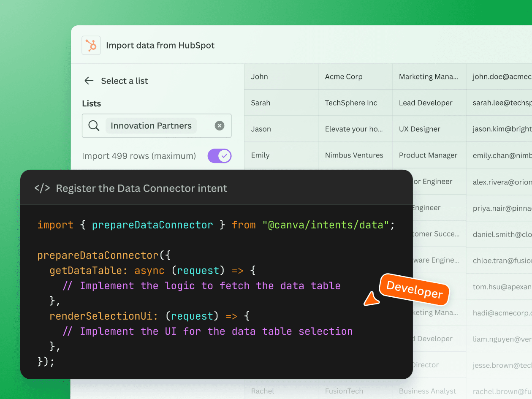Click the 'Elevate your ho...' table cell
The width and height of the screenshot is (532, 399).
(355, 129)
